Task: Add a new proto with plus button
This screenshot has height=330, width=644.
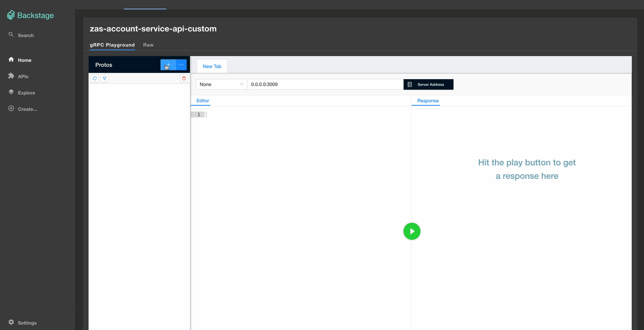Action: (x=168, y=65)
